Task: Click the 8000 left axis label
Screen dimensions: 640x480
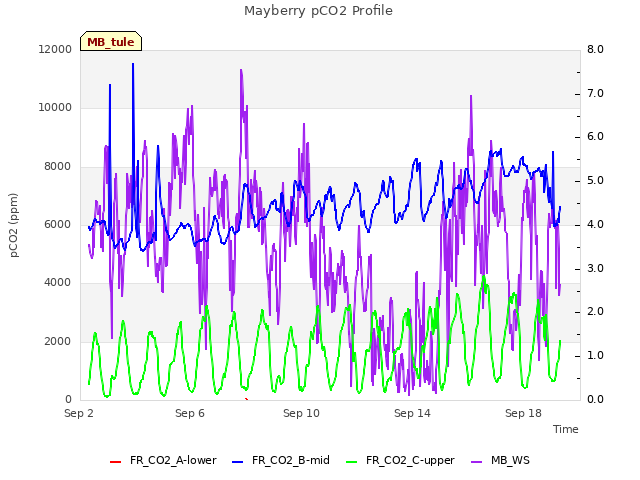Action: 58,166
